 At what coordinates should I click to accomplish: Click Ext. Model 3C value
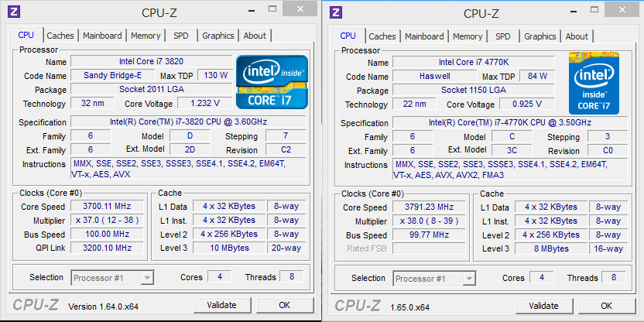[x=512, y=150]
